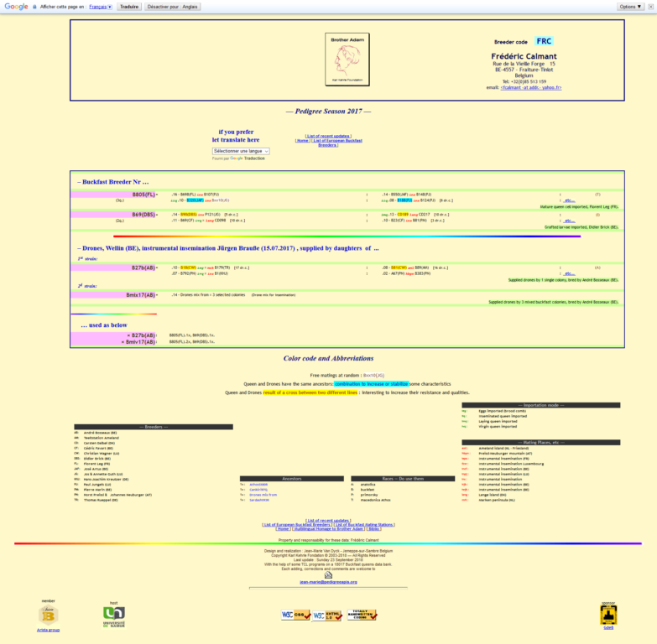
Task: Open the Sardasht ancestor link
Action: 259,500
